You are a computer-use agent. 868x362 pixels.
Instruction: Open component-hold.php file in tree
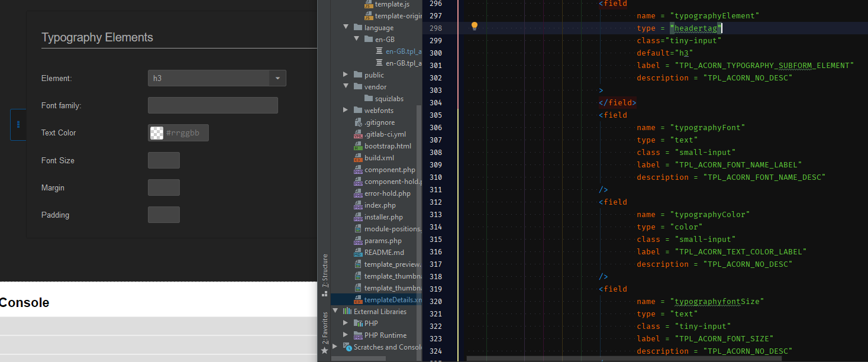[x=392, y=181]
